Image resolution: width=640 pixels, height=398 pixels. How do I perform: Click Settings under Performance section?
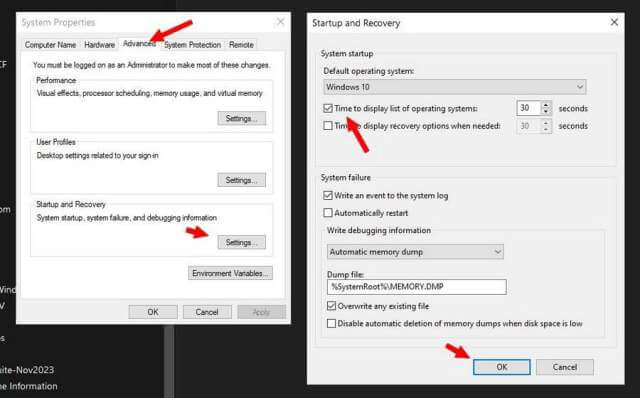(x=241, y=118)
